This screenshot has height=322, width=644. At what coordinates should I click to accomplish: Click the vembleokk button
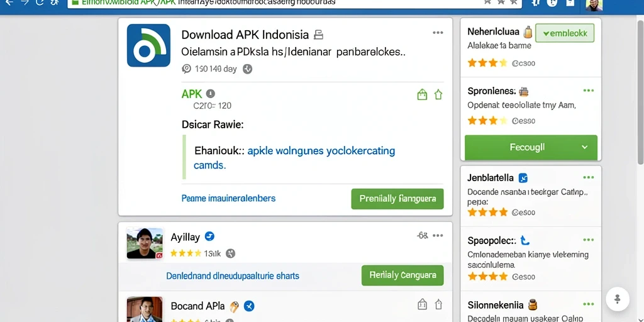coord(565,33)
